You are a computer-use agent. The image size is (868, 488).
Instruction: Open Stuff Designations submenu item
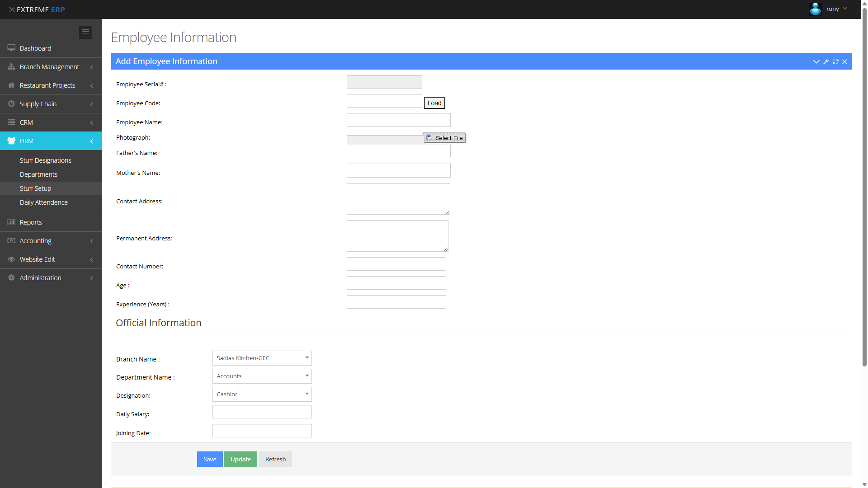46,160
